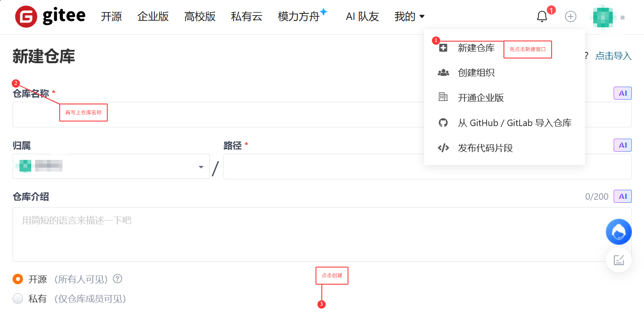Click the help icon next to 开源
This screenshot has height=318, width=644.
tap(118, 279)
